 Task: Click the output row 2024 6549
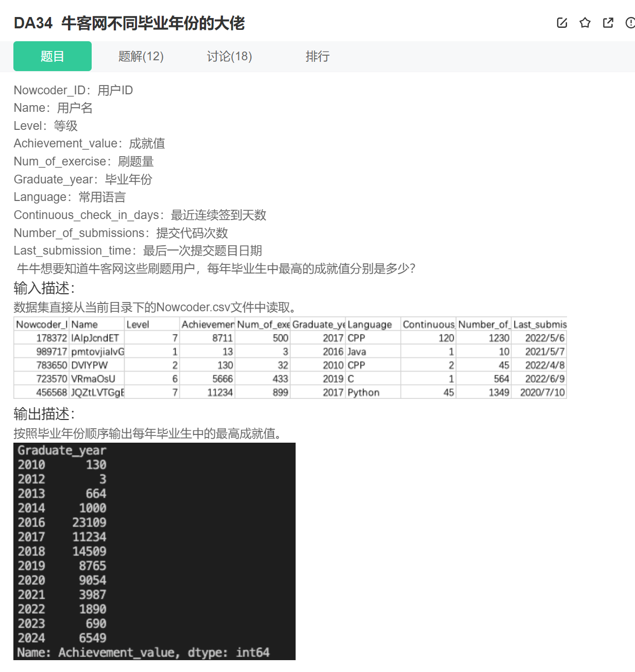click(62, 638)
